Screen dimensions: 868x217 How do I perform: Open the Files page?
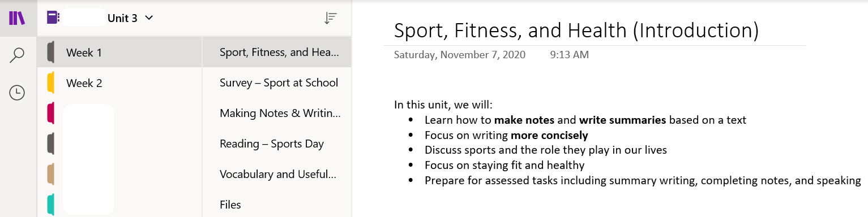pyautogui.click(x=277, y=205)
